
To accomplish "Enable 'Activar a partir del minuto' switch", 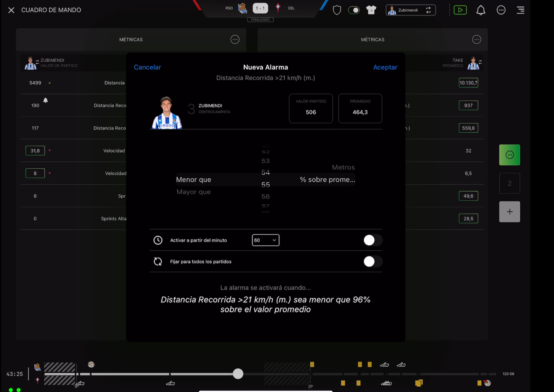I will coord(372,240).
